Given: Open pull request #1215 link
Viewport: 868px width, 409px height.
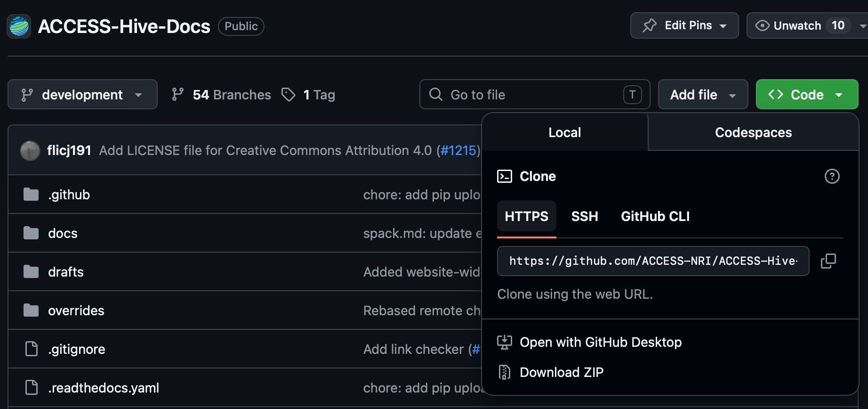Looking at the screenshot, I should pos(458,150).
